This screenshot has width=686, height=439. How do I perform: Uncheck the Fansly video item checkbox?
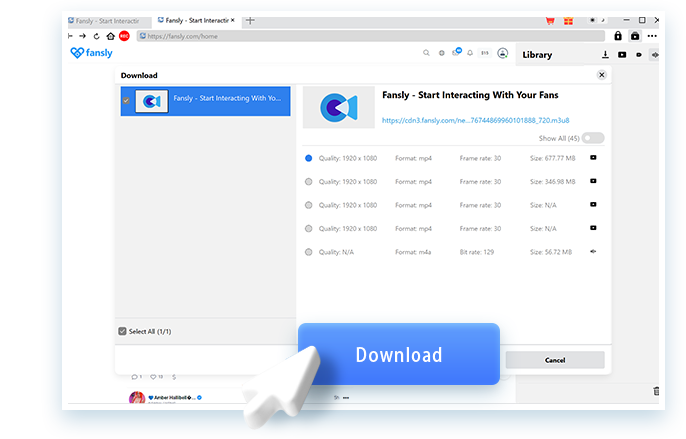[126, 101]
